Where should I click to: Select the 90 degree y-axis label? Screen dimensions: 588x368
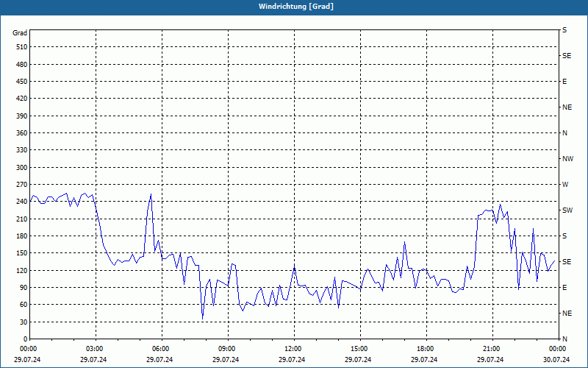tap(22, 288)
